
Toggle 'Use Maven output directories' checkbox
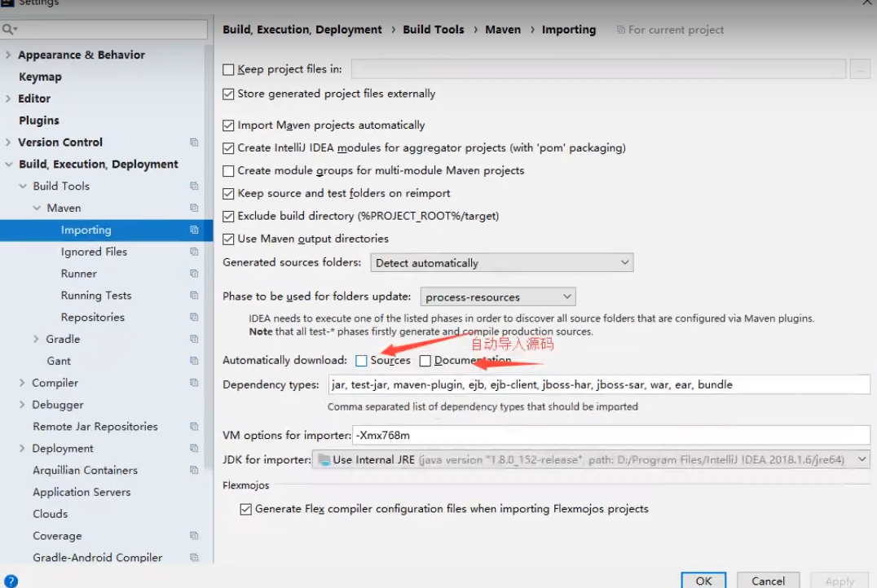tap(228, 239)
